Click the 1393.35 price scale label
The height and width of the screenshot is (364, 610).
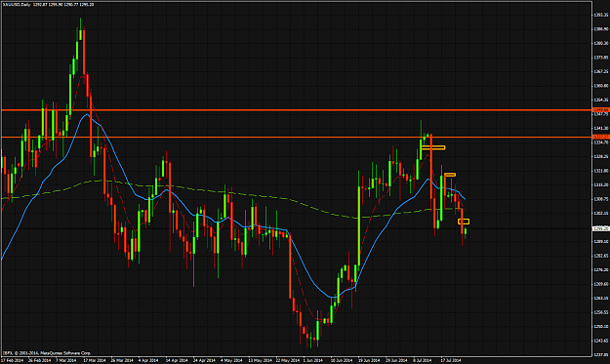click(601, 16)
